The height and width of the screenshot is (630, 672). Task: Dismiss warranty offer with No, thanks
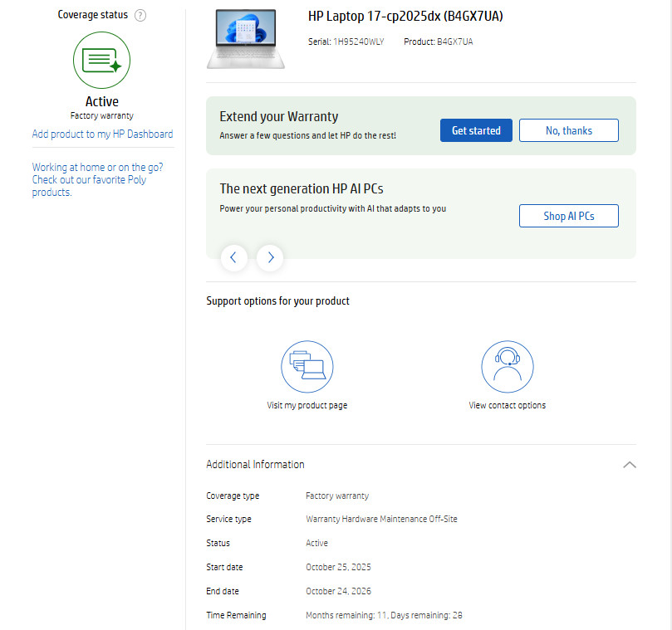(569, 130)
